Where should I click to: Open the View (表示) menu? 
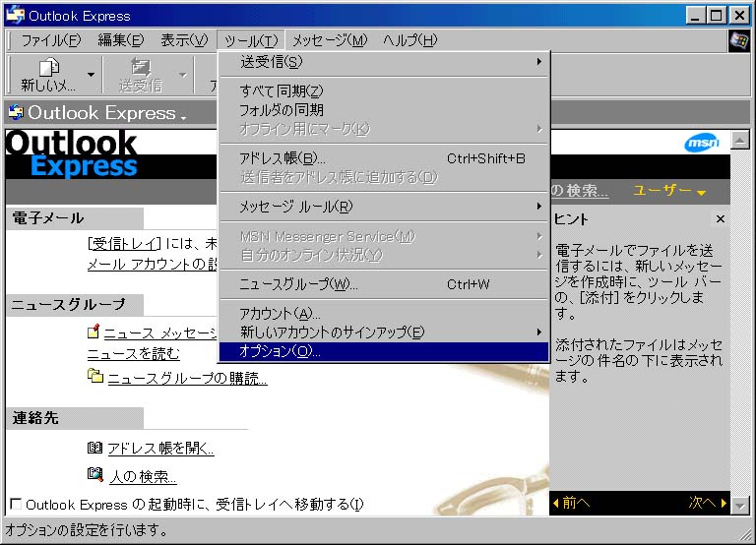point(184,40)
